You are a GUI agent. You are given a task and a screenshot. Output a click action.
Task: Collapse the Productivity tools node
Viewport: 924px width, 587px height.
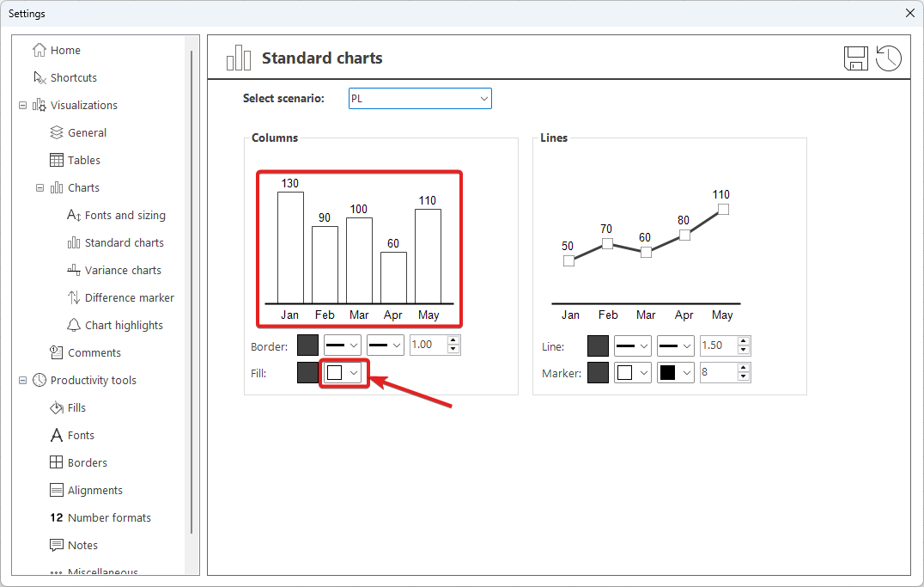coord(22,380)
